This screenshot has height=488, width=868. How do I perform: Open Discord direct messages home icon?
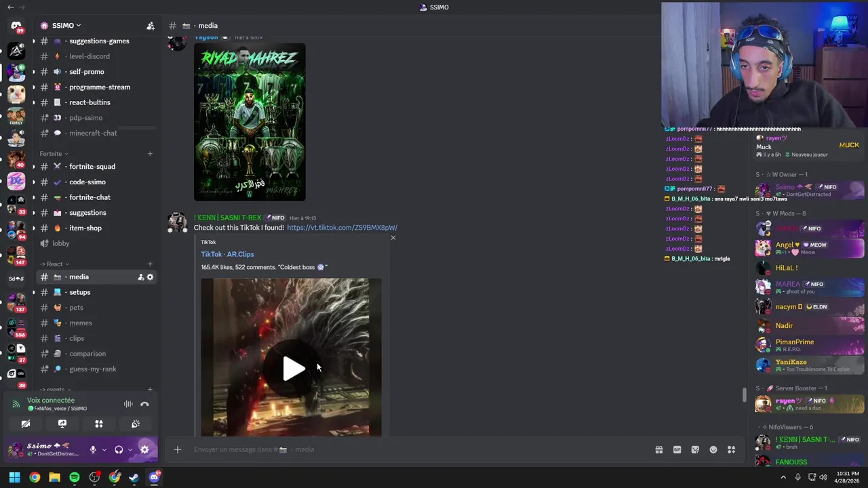(16, 26)
